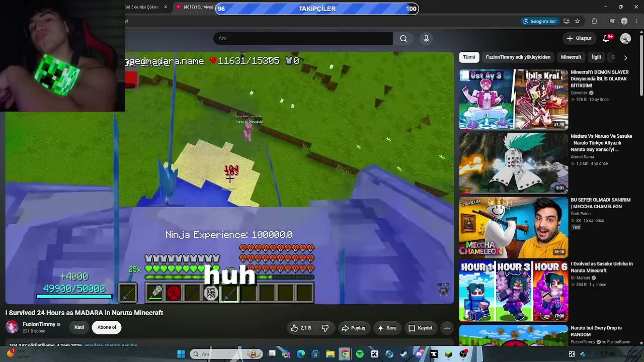The image size is (644, 362).
Task: Start voice search with the microphone icon
Action: (x=426, y=39)
